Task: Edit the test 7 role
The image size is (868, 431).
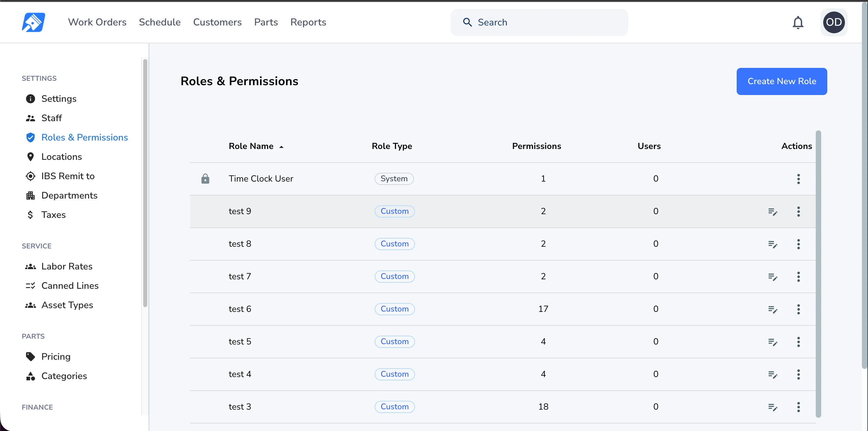Action: [773, 277]
